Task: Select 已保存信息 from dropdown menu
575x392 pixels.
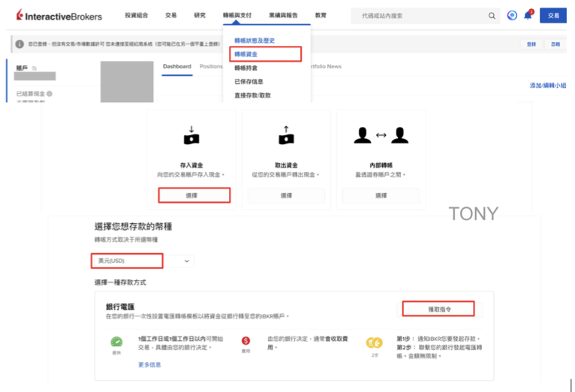Action: (248, 81)
